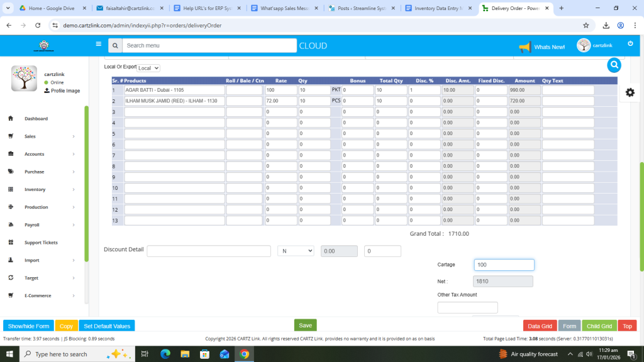Open the Local or Export dropdown

[x=148, y=68]
